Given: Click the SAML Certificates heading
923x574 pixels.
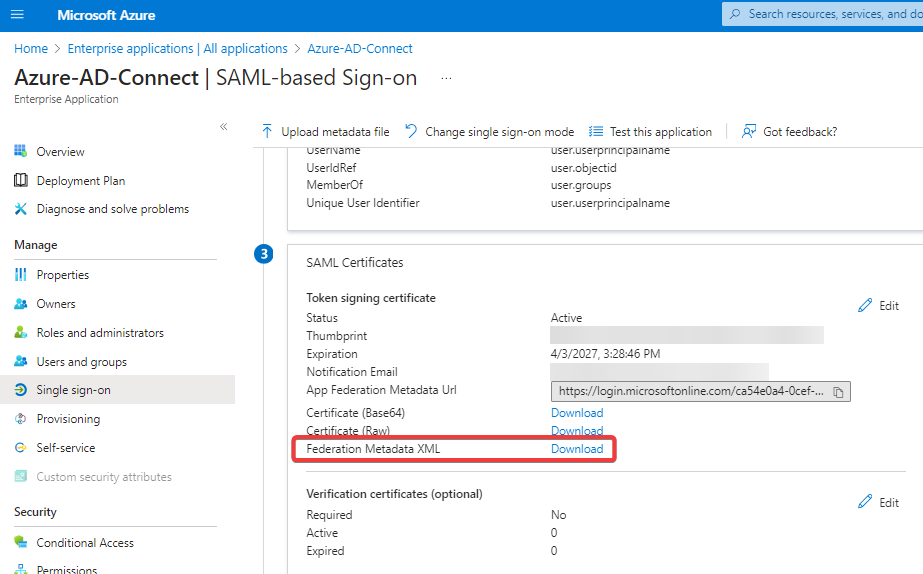Looking at the screenshot, I should (354, 263).
